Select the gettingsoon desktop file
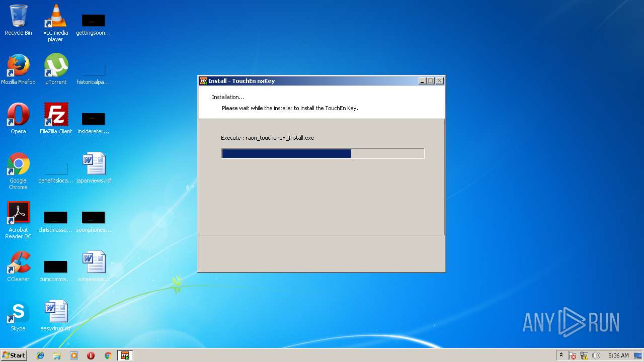Image resolution: width=644 pixels, height=362 pixels. click(94, 24)
